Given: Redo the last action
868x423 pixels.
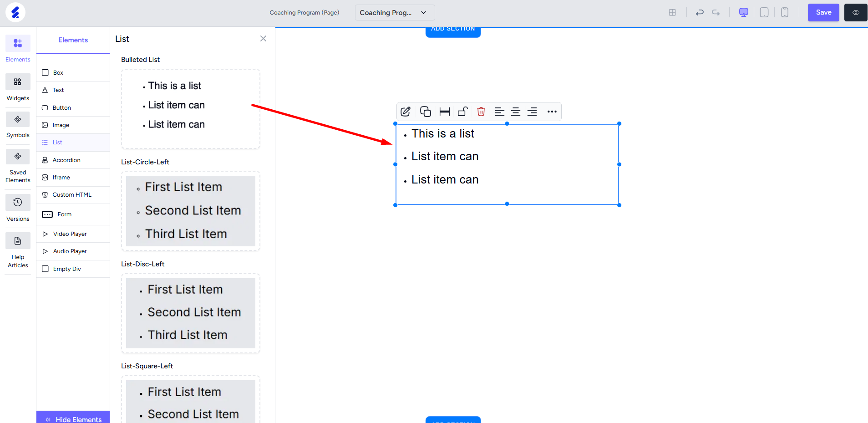Looking at the screenshot, I should (x=716, y=12).
